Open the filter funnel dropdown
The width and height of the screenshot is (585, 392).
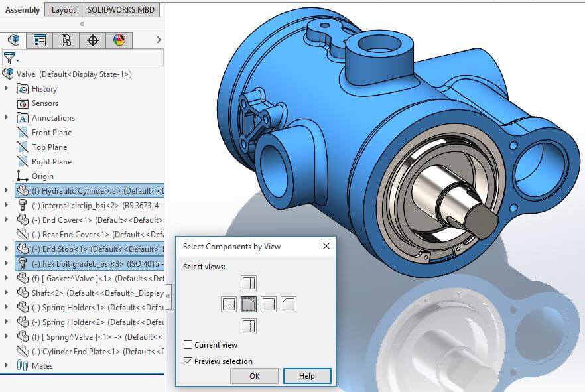click(x=11, y=58)
